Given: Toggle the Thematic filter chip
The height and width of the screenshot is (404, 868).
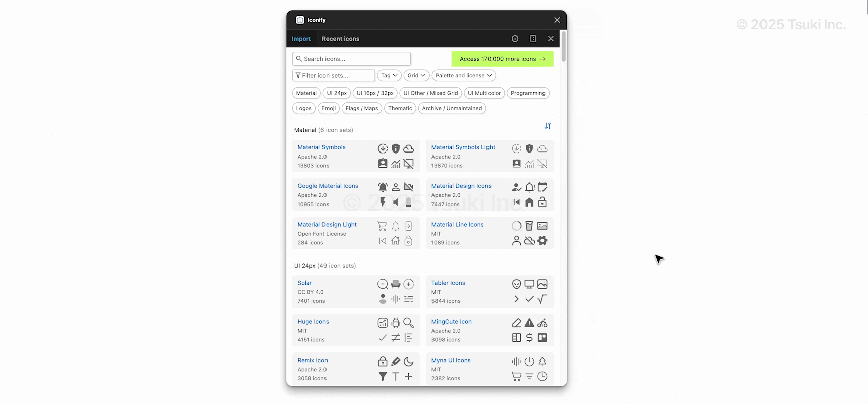Looking at the screenshot, I should (400, 108).
